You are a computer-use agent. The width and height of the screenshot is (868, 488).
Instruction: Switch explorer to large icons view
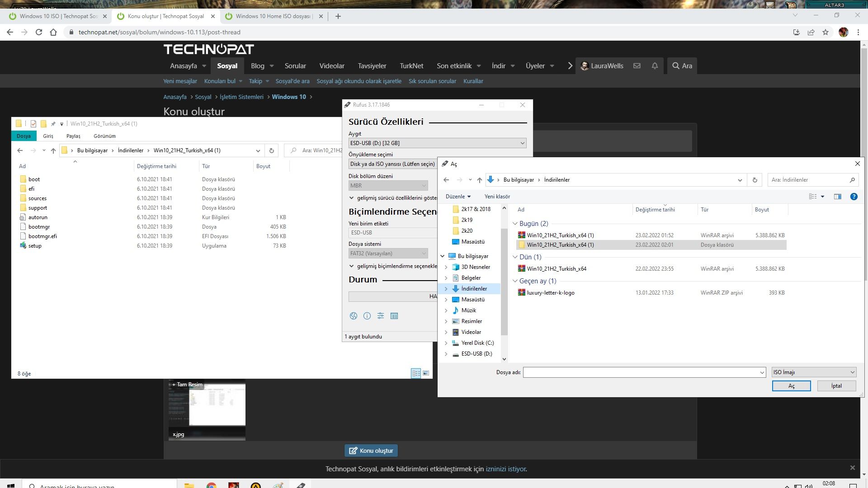425,373
